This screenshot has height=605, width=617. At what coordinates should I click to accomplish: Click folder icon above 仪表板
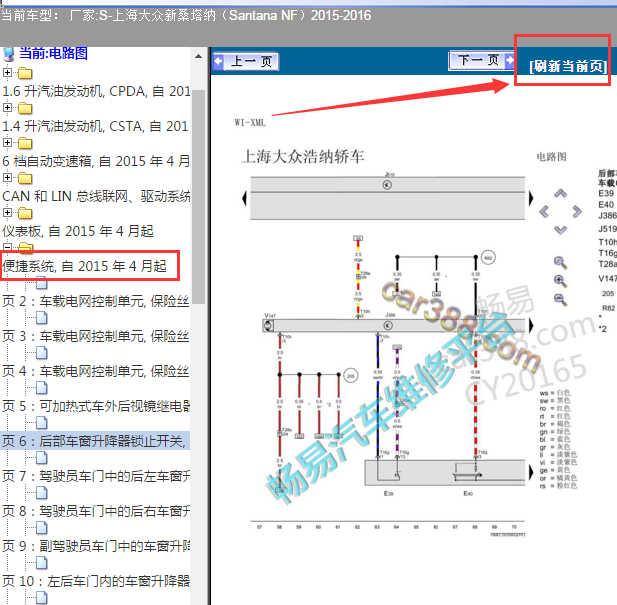[x=25, y=213]
